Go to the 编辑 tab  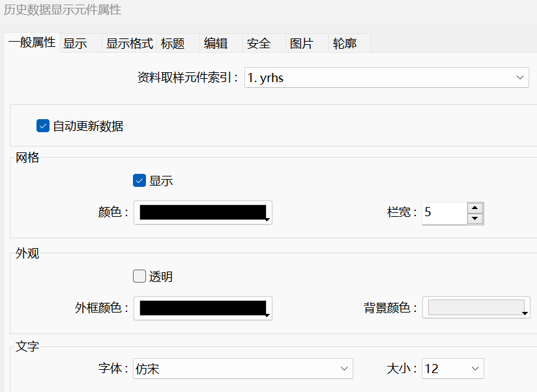pos(216,44)
